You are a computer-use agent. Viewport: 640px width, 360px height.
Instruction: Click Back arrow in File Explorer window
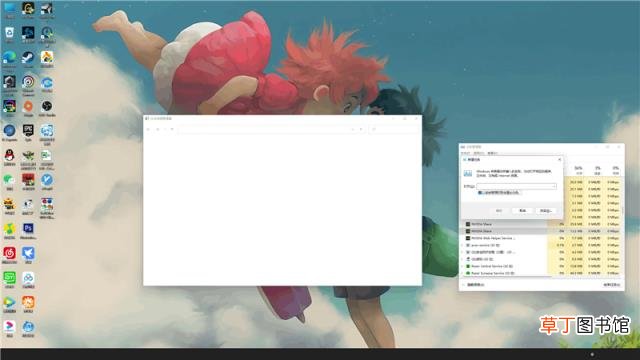pyautogui.click(x=148, y=129)
